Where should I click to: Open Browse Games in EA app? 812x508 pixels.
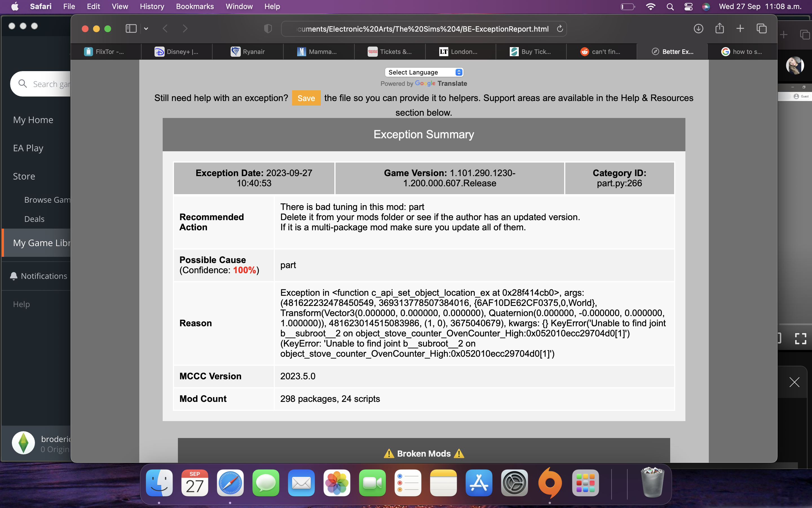tap(47, 200)
